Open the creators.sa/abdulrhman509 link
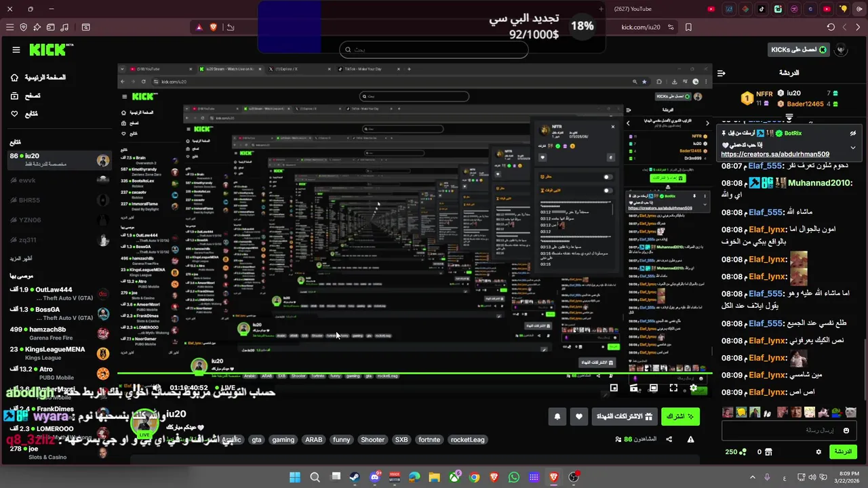Image resolution: width=868 pixels, height=488 pixels. 775,155
